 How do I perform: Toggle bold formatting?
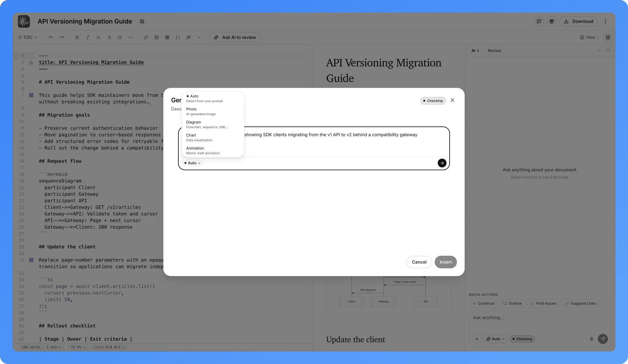point(77,37)
